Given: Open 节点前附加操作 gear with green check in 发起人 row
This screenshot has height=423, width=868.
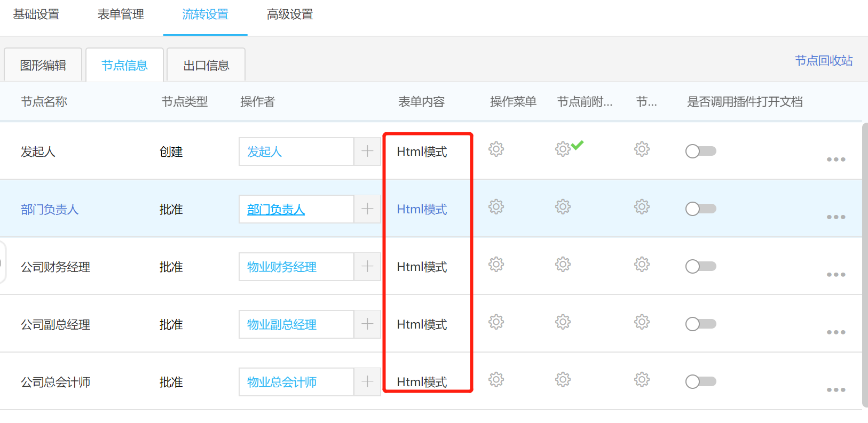Looking at the screenshot, I should click(563, 149).
